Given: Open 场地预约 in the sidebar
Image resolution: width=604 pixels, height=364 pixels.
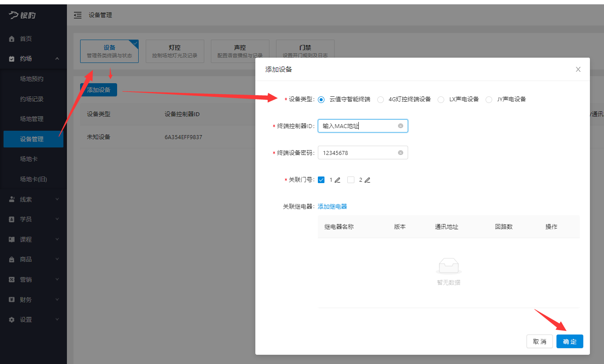Looking at the screenshot, I should pos(32,79).
